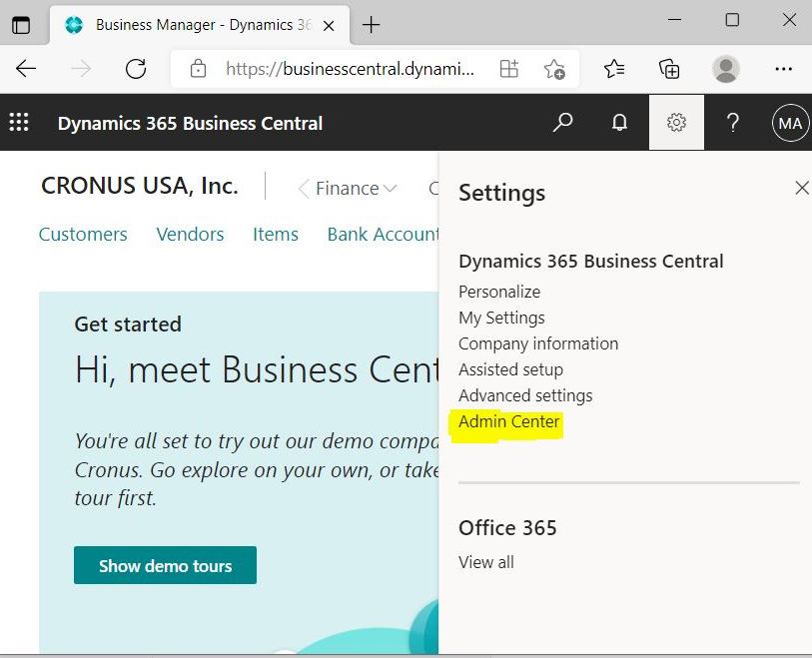812x658 pixels.
Task: Open browser profile avatar
Action: [x=725, y=68]
